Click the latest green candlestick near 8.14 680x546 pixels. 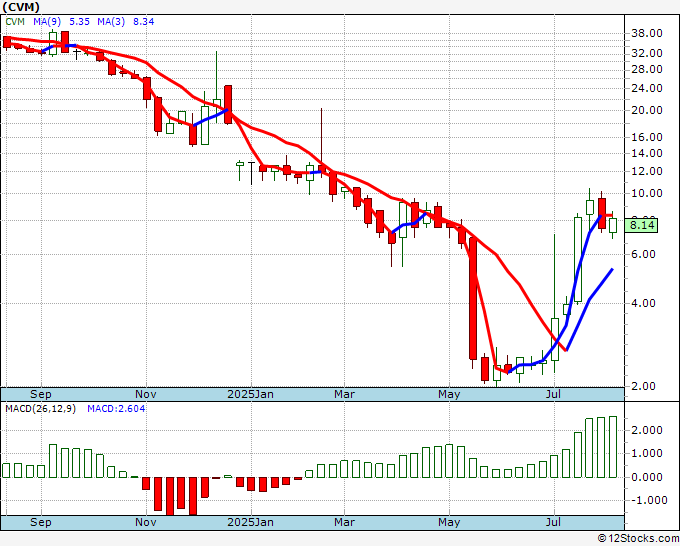[x=613, y=226]
